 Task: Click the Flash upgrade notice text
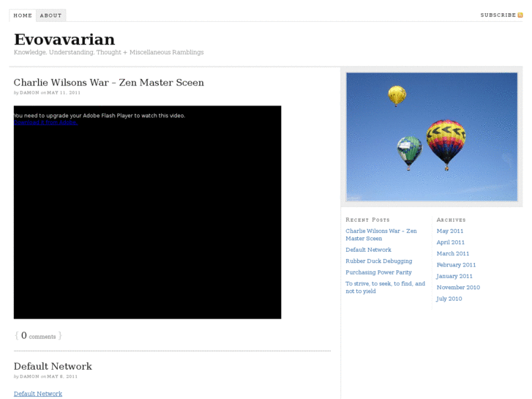(x=100, y=116)
